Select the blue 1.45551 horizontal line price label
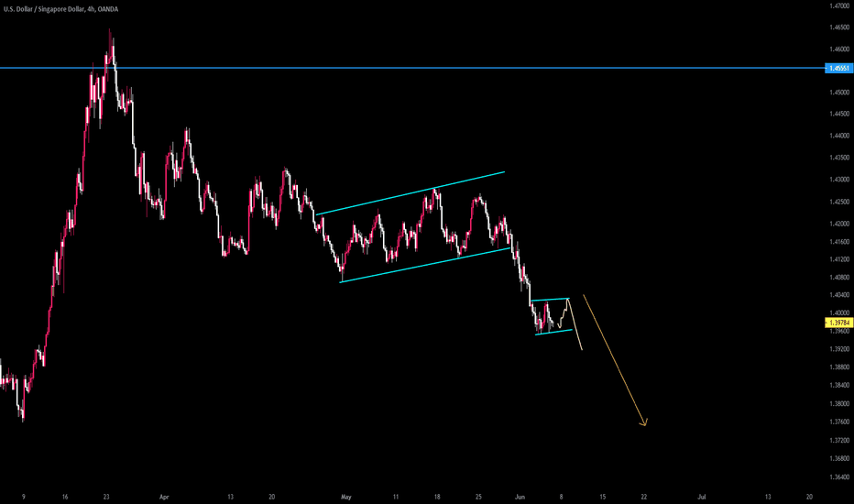Image resolution: width=854 pixels, height=504 pixels. 838,68
